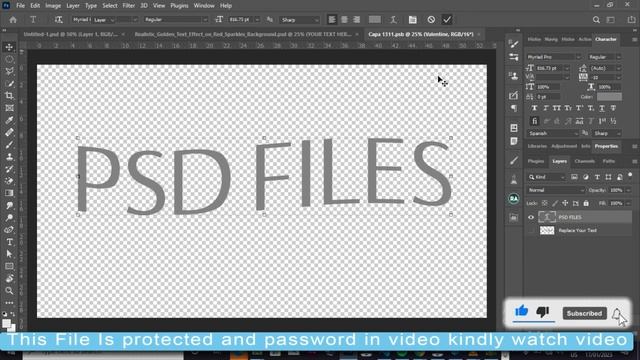
Task: Show the Replace Your Text layer
Action: [531, 231]
